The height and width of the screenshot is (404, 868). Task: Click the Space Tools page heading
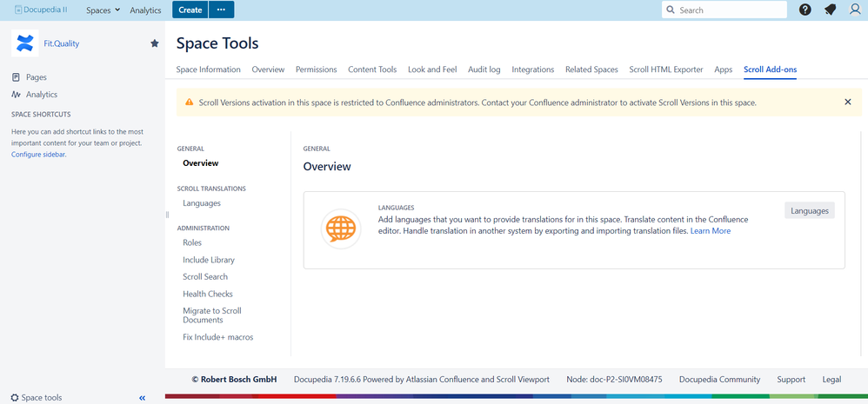[x=217, y=43]
